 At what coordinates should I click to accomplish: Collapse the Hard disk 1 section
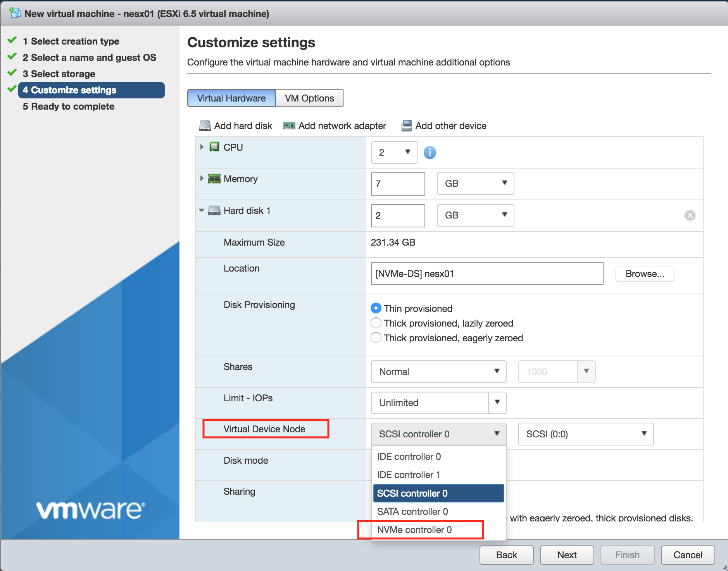pyautogui.click(x=202, y=210)
